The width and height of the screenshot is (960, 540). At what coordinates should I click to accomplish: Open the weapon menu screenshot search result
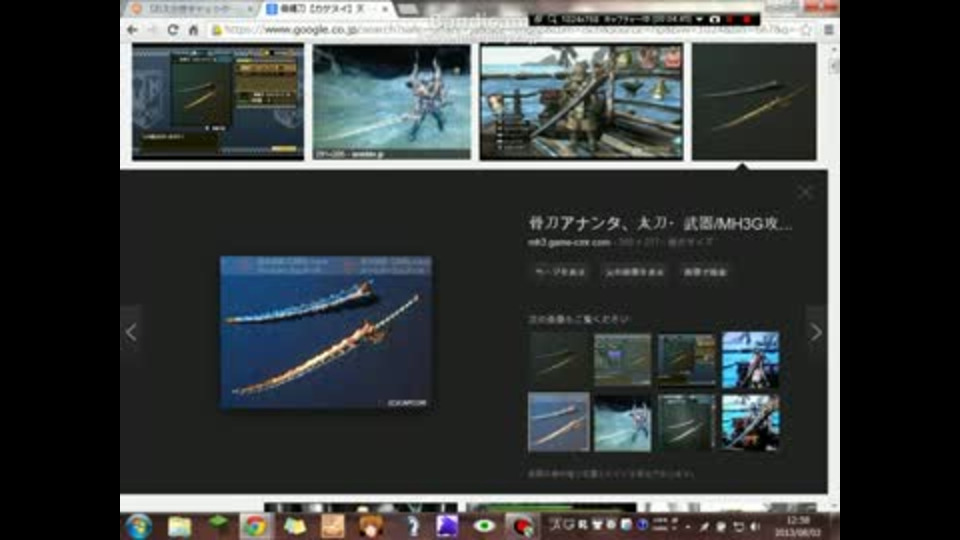(218, 102)
